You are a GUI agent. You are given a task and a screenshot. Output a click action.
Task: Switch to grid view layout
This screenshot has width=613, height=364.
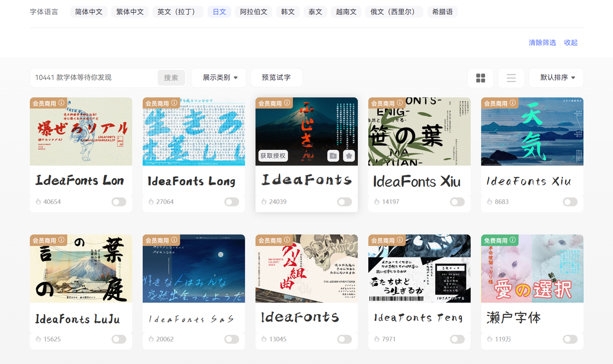pos(480,78)
